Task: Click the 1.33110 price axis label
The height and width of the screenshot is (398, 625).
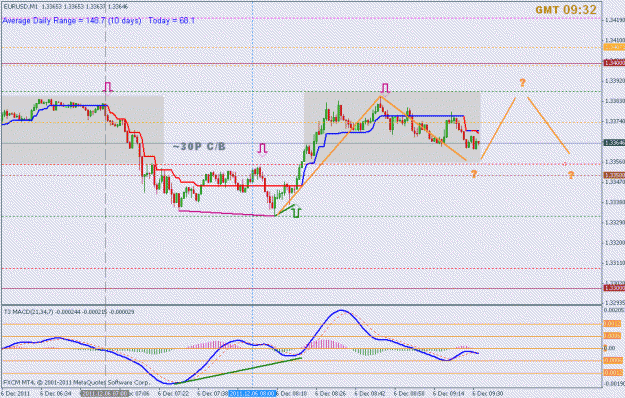Action: click(x=614, y=263)
